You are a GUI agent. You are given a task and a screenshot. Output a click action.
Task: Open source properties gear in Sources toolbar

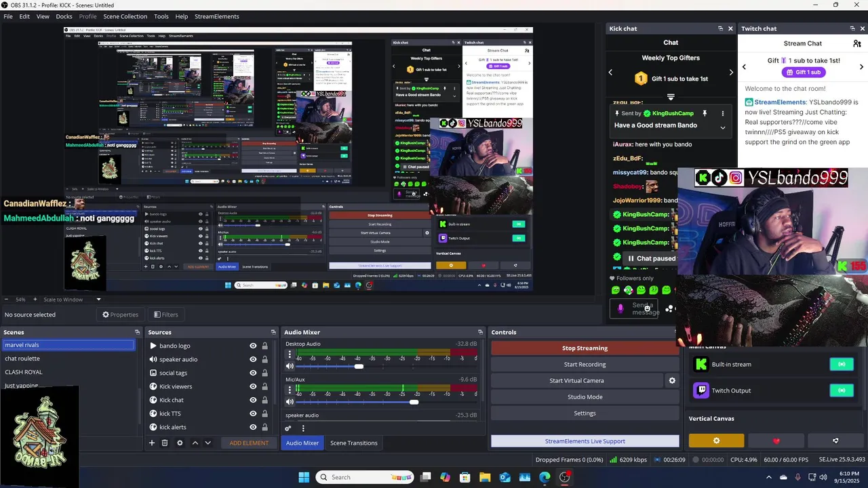coord(180,443)
